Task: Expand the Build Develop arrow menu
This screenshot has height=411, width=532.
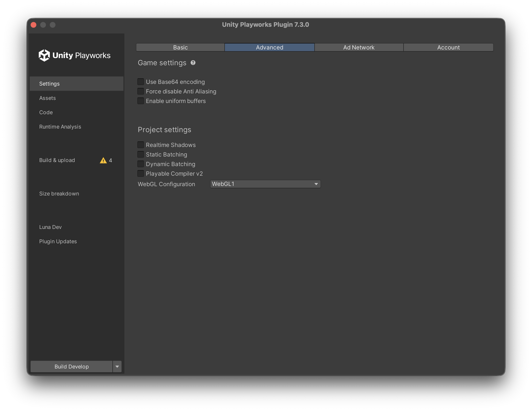Action: pyautogui.click(x=117, y=367)
